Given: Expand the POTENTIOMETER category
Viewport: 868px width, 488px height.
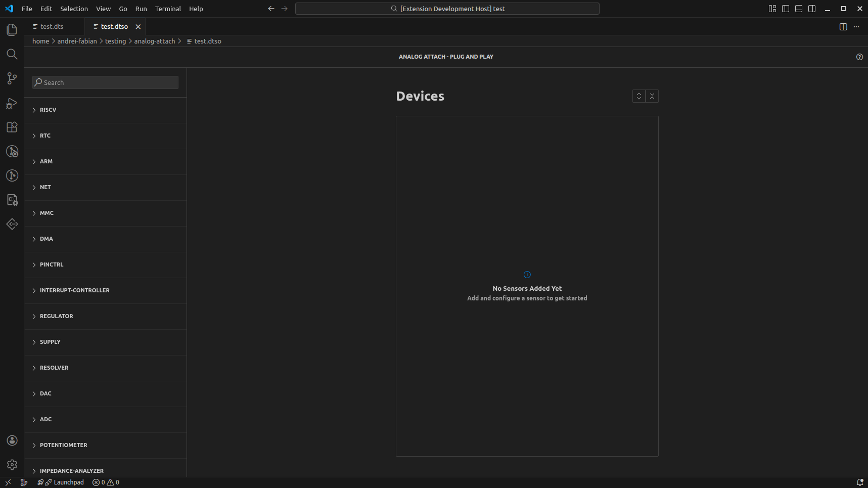Looking at the screenshot, I should [64, 445].
